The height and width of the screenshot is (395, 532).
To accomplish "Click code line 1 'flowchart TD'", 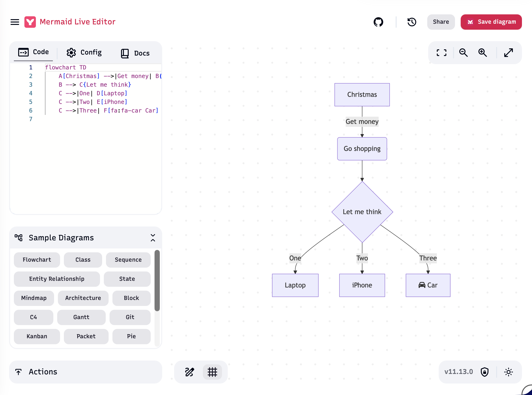I will click(x=66, y=68).
